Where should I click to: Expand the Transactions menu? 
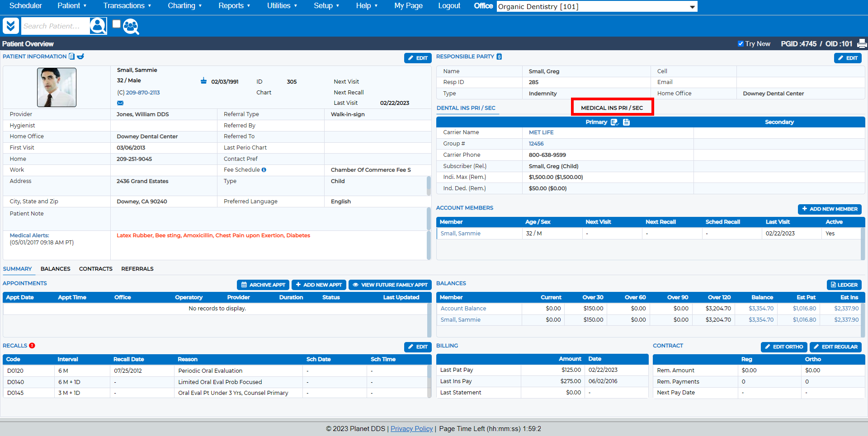coord(127,6)
